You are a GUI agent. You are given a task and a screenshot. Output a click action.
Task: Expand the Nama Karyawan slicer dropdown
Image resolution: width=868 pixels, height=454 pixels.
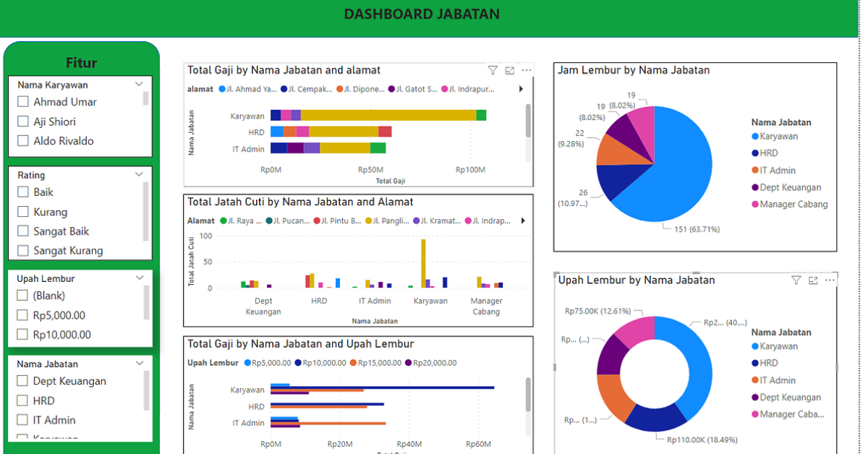(x=140, y=85)
